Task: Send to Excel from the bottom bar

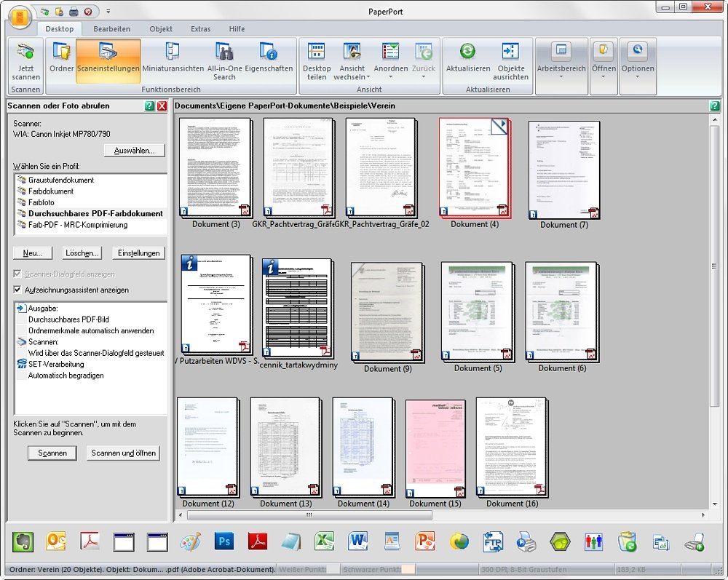Action: click(325, 541)
